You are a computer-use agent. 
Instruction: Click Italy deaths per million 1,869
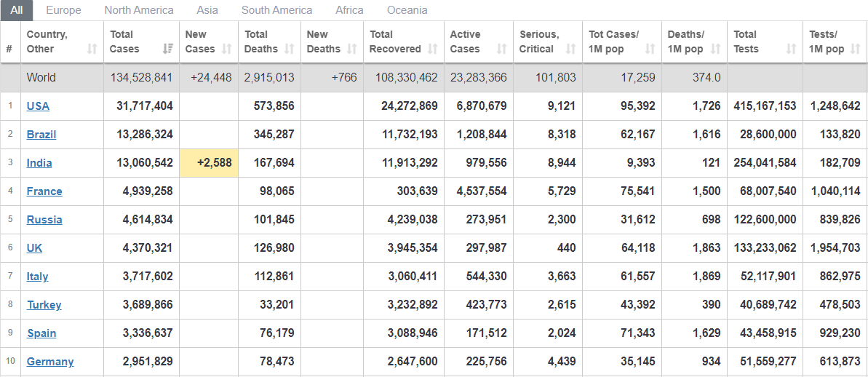[x=706, y=277]
